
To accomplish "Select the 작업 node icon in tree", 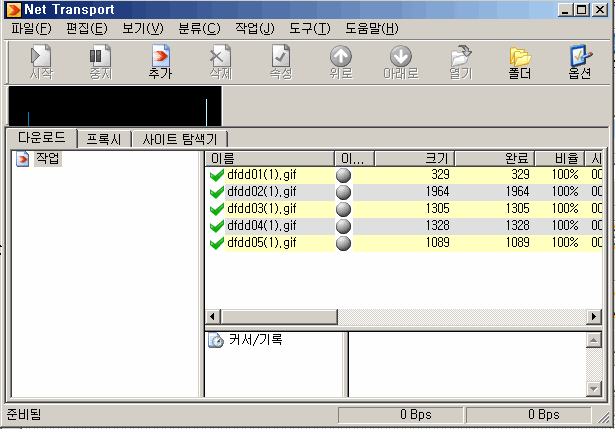I will pyautogui.click(x=22, y=159).
